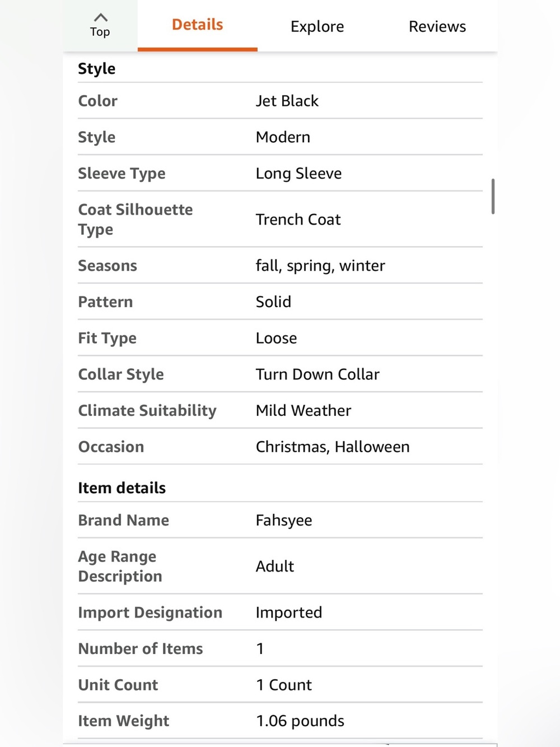Click the Coat Silhouette Type label
560x747 pixels.
[x=136, y=220]
